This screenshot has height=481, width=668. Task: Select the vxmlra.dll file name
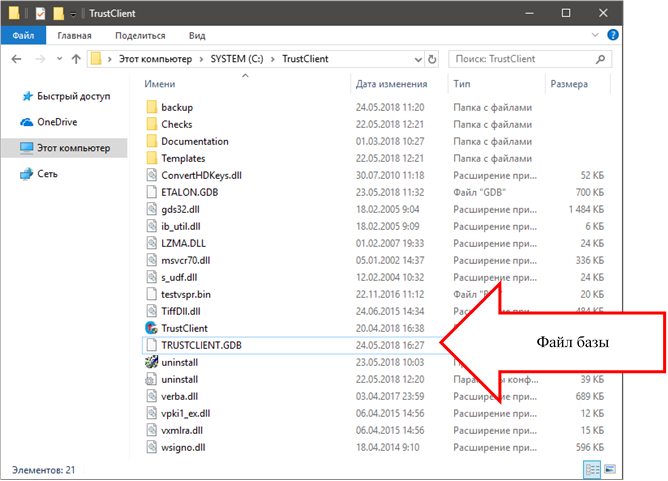[x=182, y=430]
